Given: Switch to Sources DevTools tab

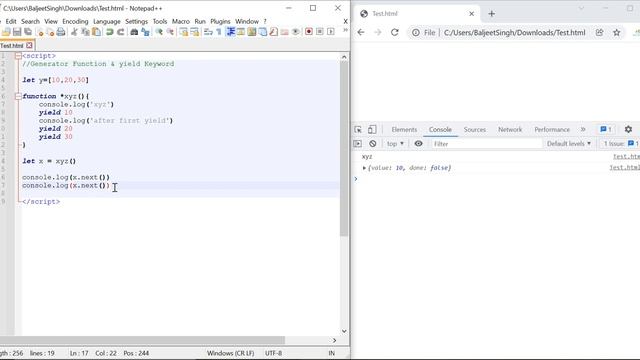Looking at the screenshot, I should click(475, 129).
